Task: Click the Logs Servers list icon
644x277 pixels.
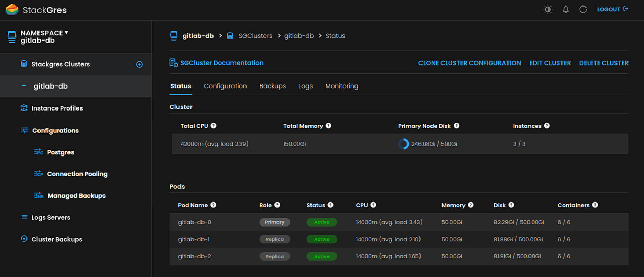Action: tap(24, 217)
